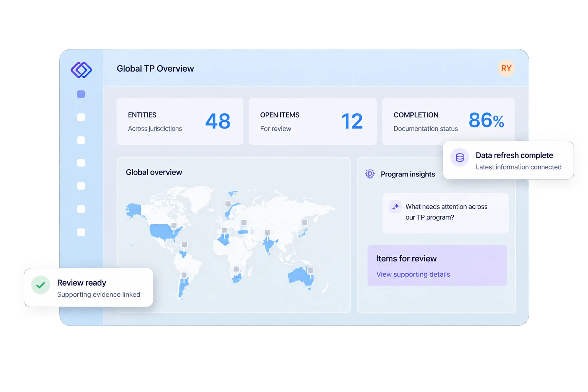Click the sparkle icon beside the question
This screenshot has height=392, width=588.
click(395, 207)
